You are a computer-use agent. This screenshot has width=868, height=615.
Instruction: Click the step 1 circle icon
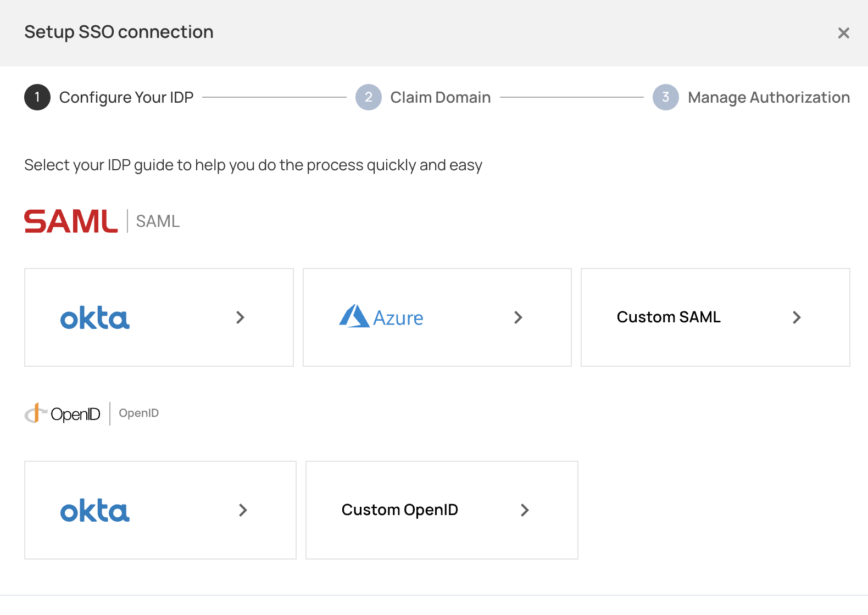pyautogui.click(x=37, y=97)
